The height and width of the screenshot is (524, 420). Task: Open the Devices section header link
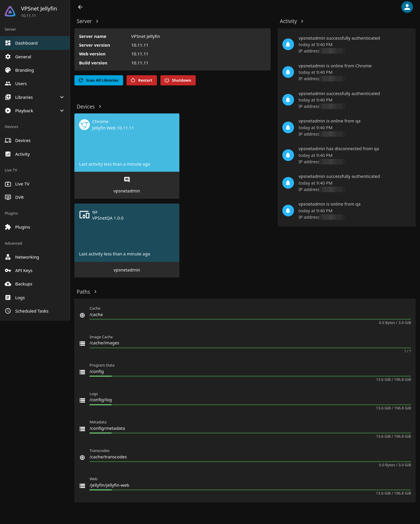pyautogui.click(x=89, y=107)
